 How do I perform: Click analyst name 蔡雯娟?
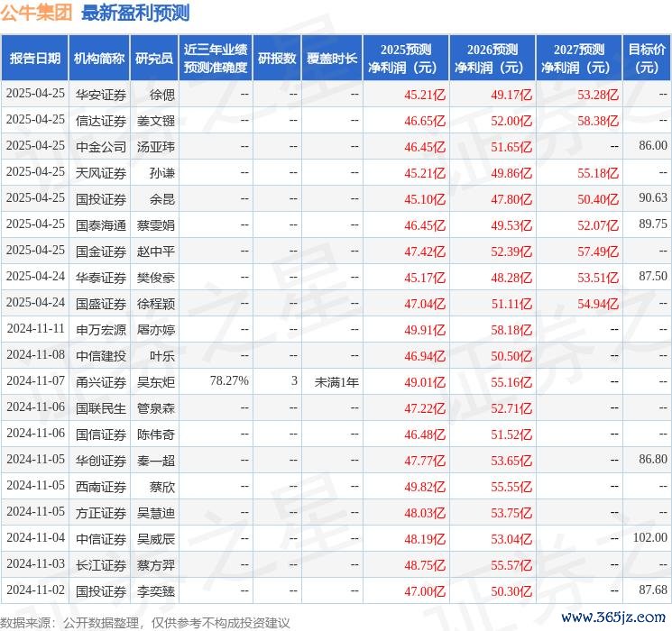155,225
